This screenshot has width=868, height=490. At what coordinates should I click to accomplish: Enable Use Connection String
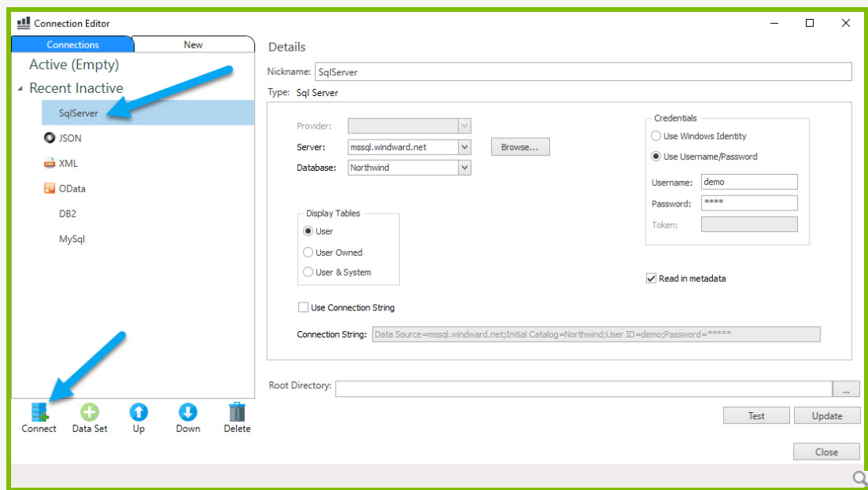[303, 307]
